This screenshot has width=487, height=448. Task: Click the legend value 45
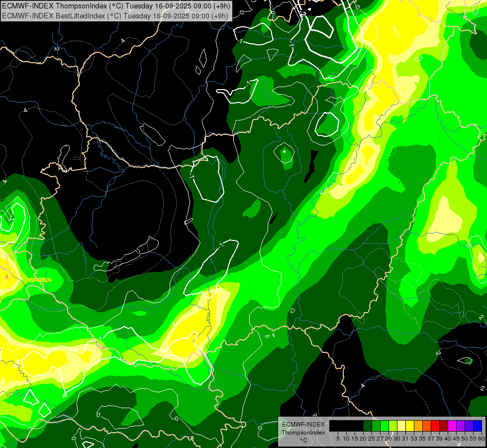coord(457,439)
